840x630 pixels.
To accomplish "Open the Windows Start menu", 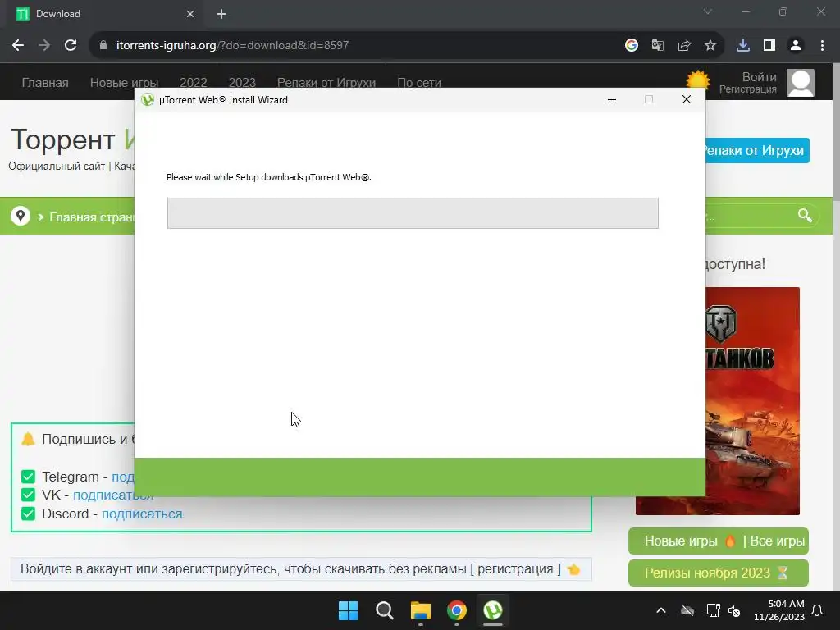I will (348, 610).
